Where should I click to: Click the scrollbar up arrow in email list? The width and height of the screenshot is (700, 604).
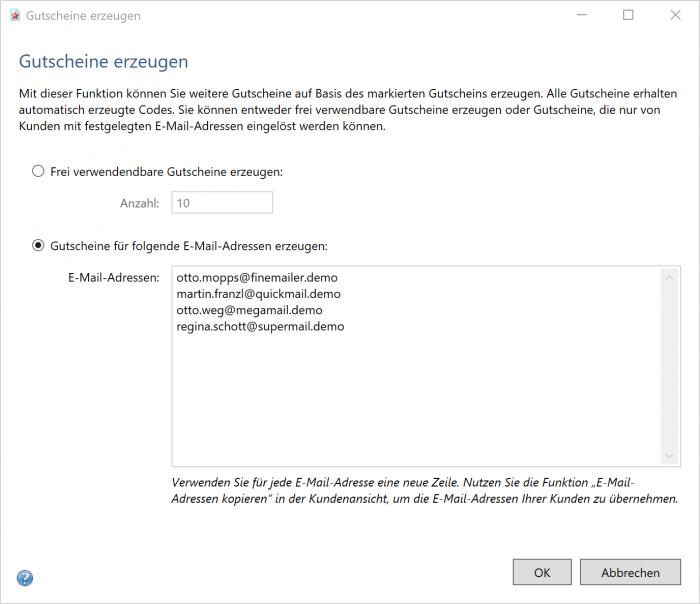671,277
